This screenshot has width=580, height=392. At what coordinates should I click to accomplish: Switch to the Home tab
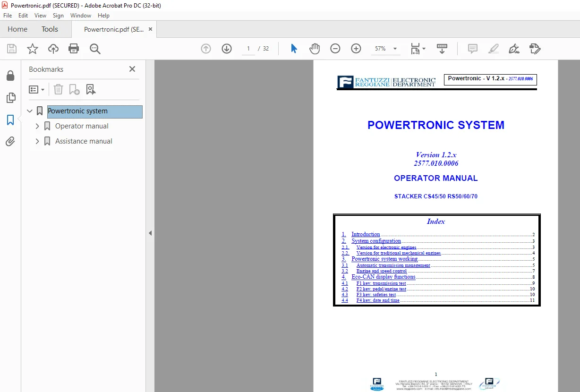click(x=17, y=29)
